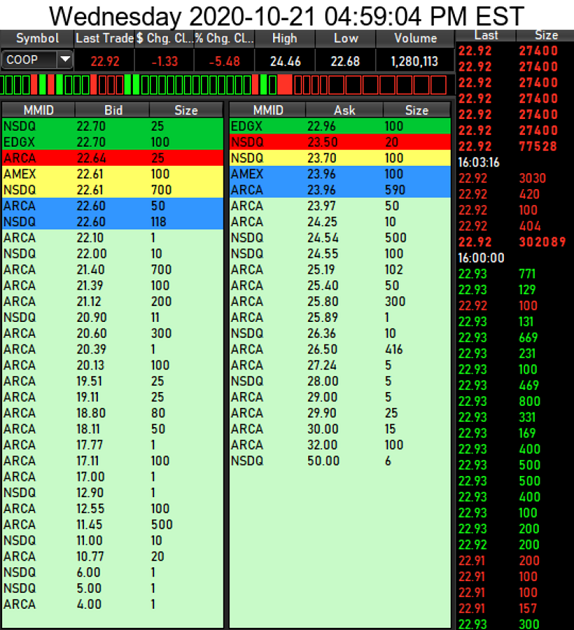Select the ARCA bid at 11.45

coord(112,524)
